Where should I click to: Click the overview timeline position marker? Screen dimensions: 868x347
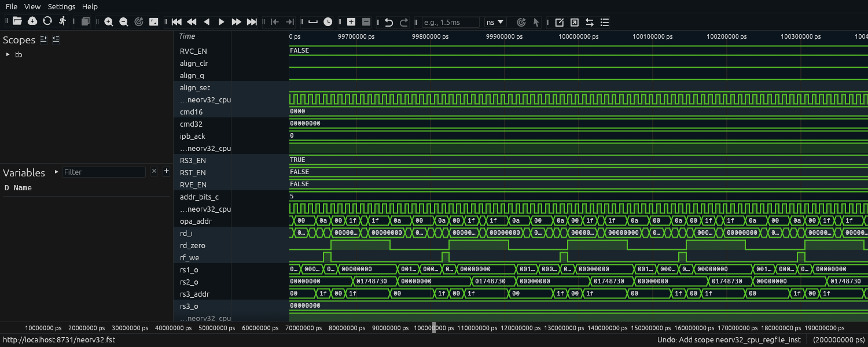click(x=434, y=327)
